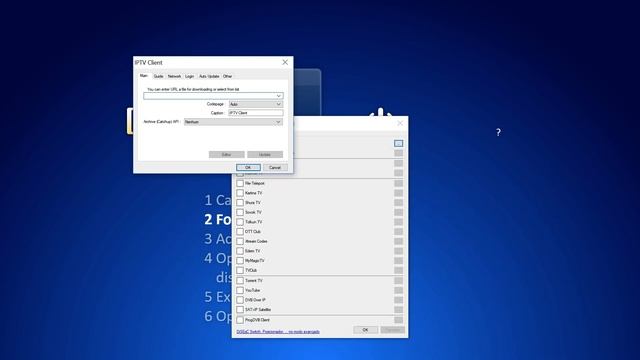Viewport: 640px width, 360px height.
Task: Open settings button on Torrent TV row
Action: pos(398,280)
